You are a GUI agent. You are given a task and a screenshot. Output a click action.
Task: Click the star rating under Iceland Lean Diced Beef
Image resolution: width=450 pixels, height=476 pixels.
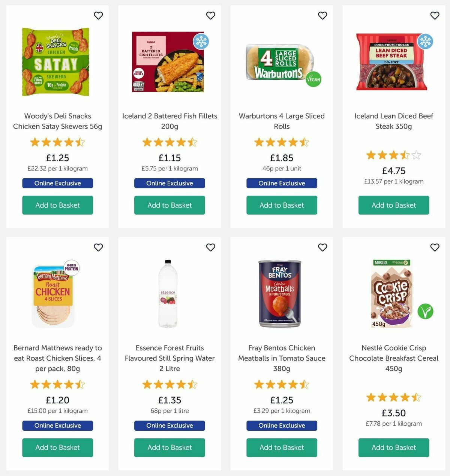393,155
